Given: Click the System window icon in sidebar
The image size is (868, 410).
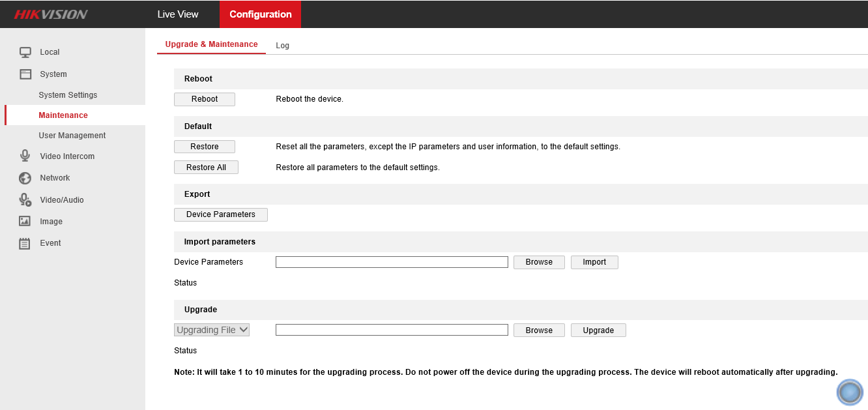Looking at the screenshot, I should [25, 74].
